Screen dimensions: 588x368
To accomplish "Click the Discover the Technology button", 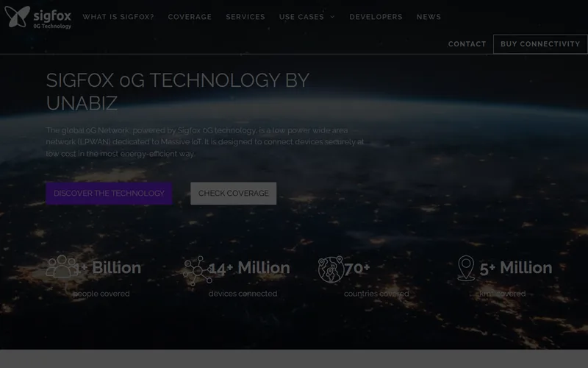I will (109, 194).
